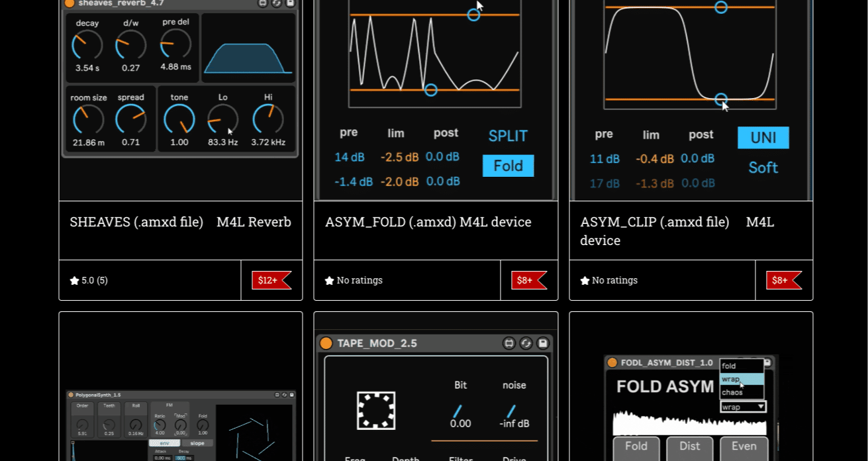Select the Dist tab on FODL_ASYM_DIST
Viewport: 868px width, 461px height.
[x=689, y=446]
